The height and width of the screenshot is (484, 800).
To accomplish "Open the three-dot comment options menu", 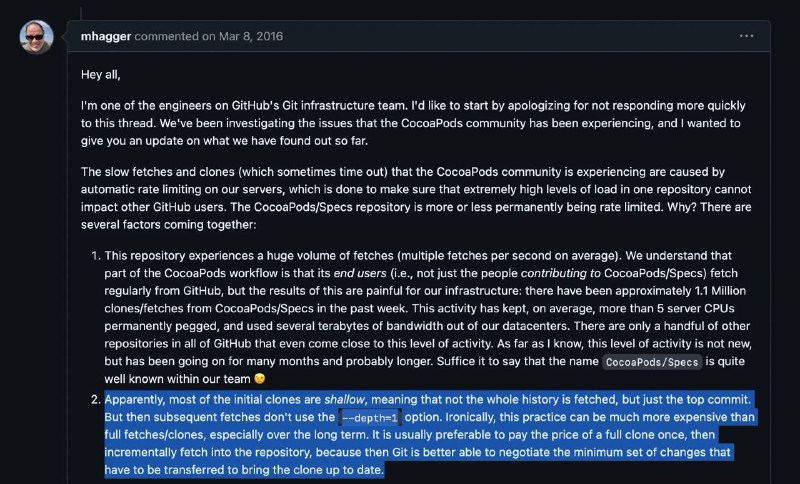I will coord(746,36).
